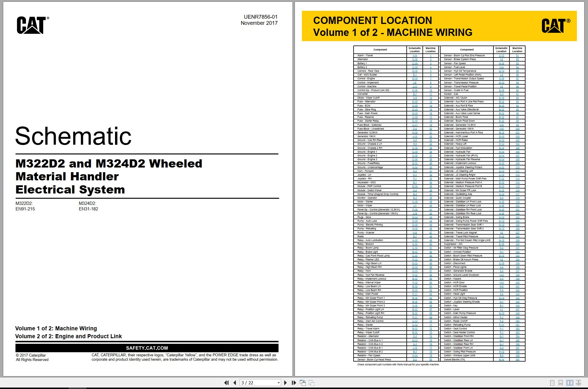Screen dimensions: 588x389
Task: Select the two-page side-by-side view
Action: 570,383
